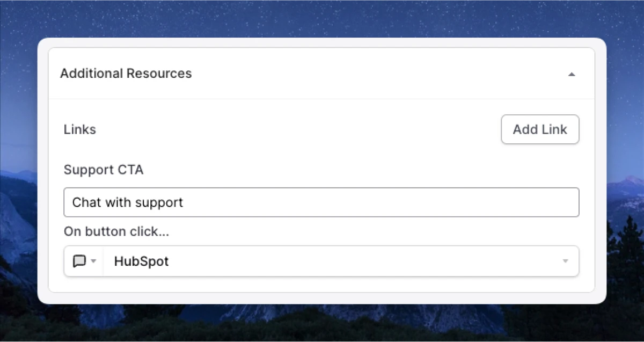This screenshot has width=644, height=342.
Task: Click blank header space beside Additional Resources
Action: [x=376, y=74]
